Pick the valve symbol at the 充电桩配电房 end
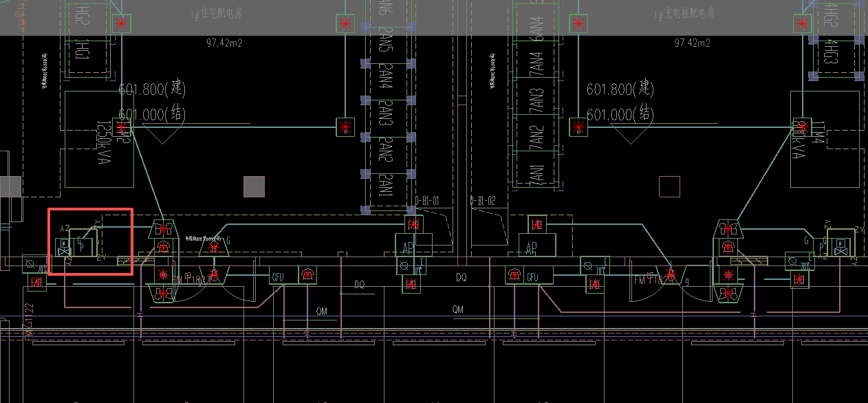The width and height of the screenshot is (868, 403). [x=840, y=248]
